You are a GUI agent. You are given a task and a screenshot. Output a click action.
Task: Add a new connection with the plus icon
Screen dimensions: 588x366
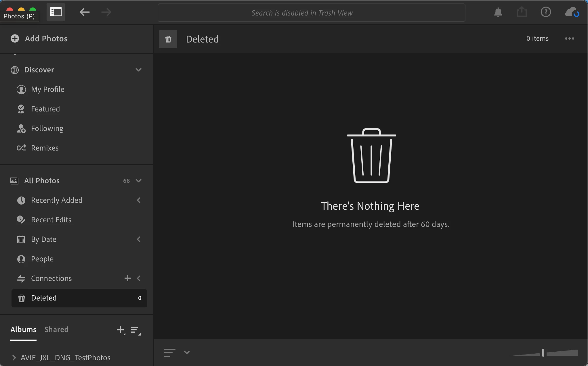tap(127, 278)
